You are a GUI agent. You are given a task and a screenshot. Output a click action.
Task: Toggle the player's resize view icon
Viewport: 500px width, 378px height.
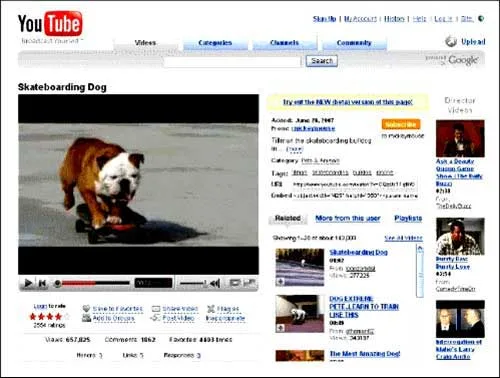(235, 283)
